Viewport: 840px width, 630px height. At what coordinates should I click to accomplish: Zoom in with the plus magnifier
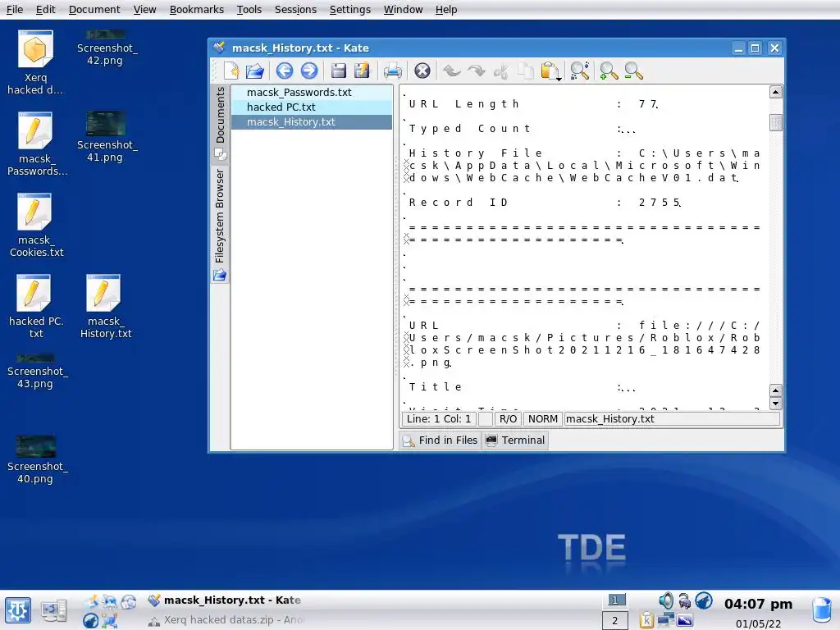(x=609, y=71)
